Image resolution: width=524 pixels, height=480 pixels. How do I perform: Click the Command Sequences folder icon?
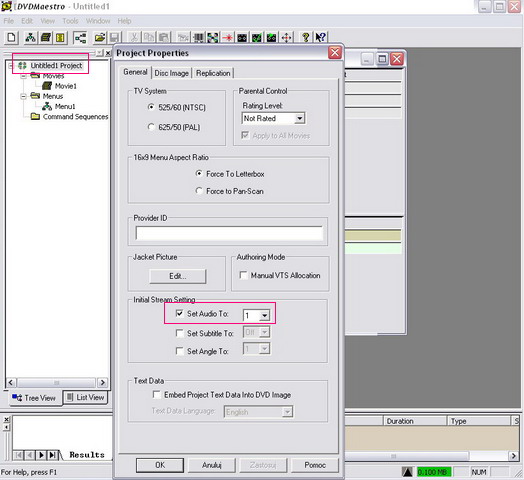point(35,116)
